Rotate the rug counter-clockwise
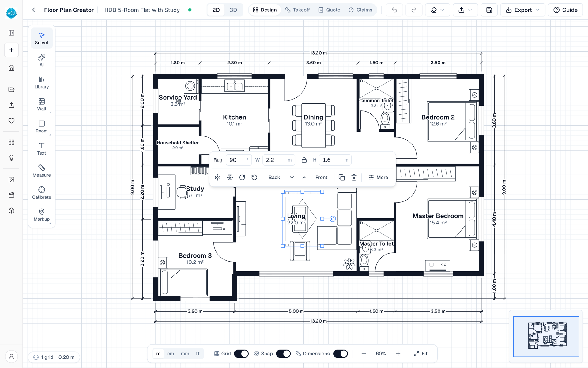The height and width of the screenshot is (368, 588). (x=254, y=178)
